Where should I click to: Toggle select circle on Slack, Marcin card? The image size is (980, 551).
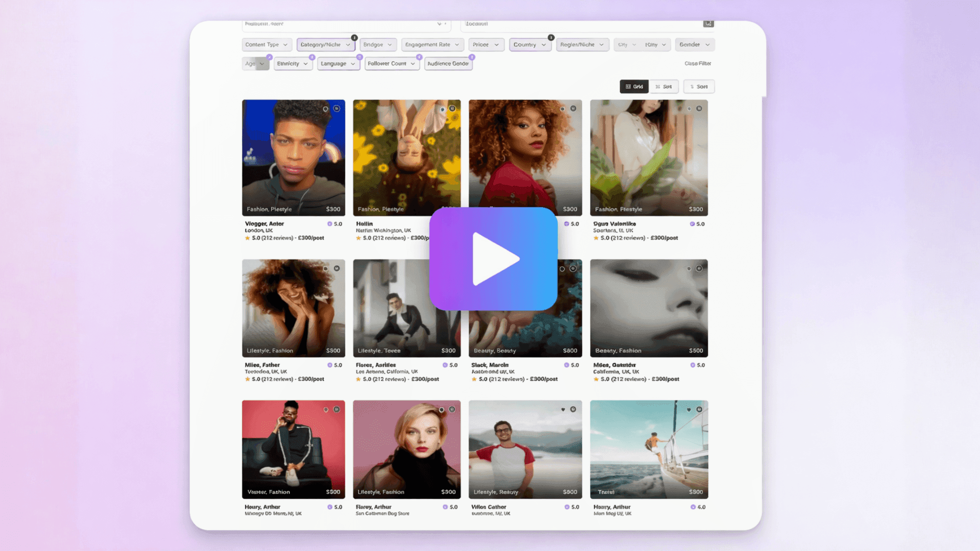(562, 269)
